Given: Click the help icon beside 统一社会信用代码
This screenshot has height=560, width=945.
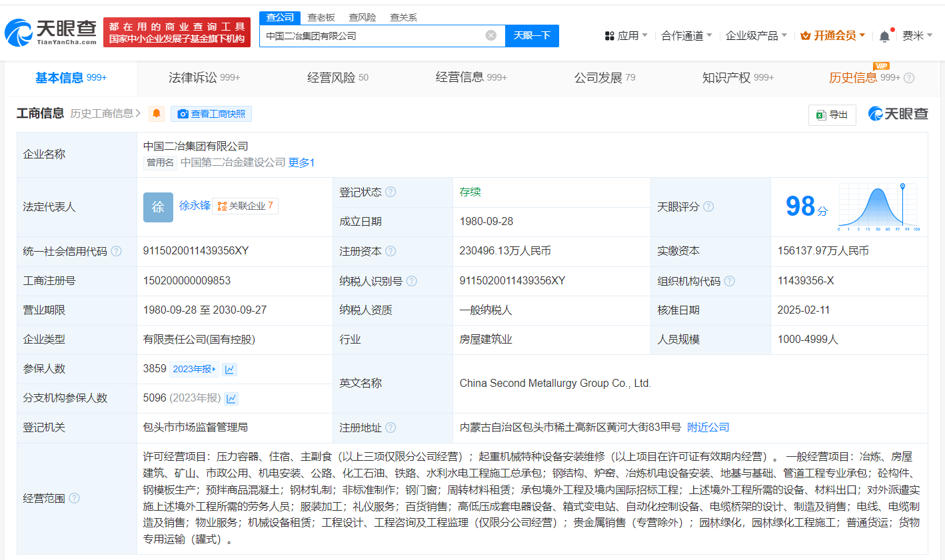Looking at the screenshot, I should [117, 251].
